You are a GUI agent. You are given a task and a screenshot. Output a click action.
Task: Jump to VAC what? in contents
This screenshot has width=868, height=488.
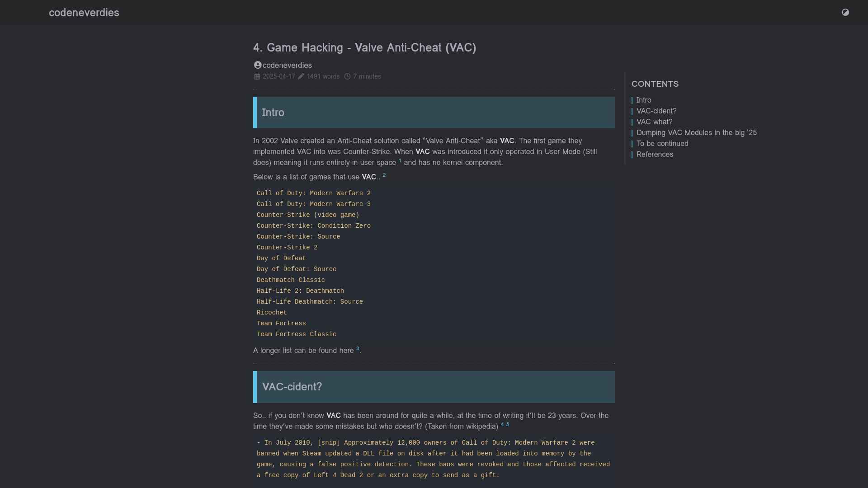[654, 122]
